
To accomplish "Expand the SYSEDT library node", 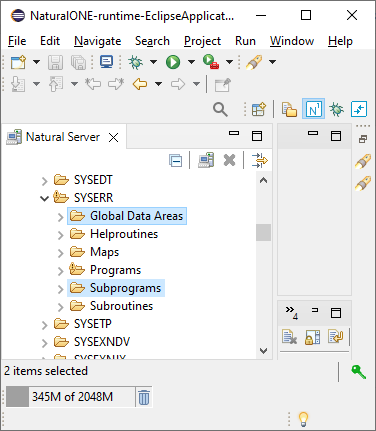I will pos(44,181).
